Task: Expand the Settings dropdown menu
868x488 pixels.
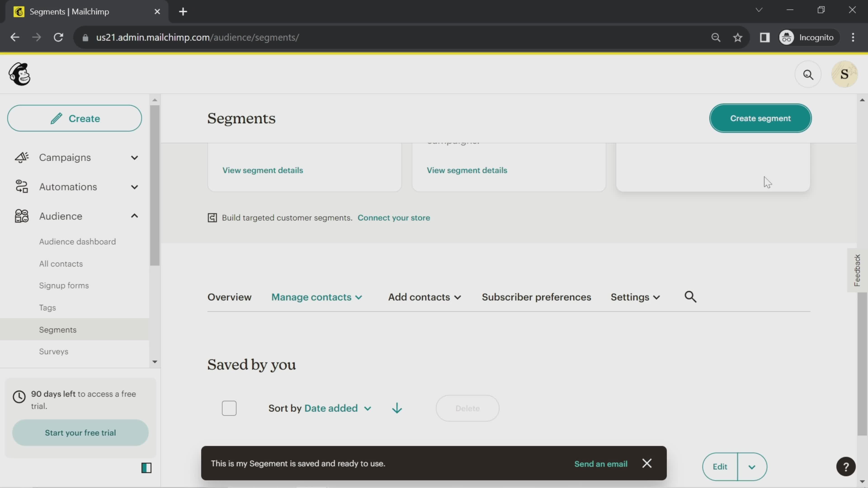Action: click(x=635, y=297)
